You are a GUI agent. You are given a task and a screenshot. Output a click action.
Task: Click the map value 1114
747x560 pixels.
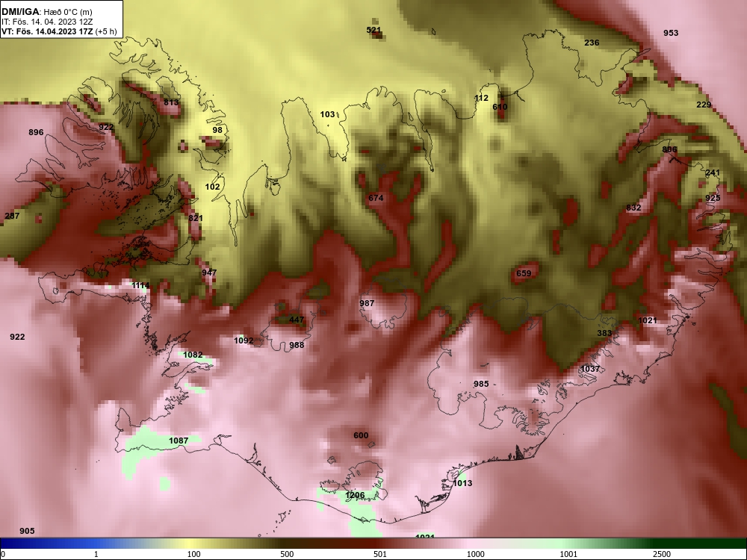140,285
